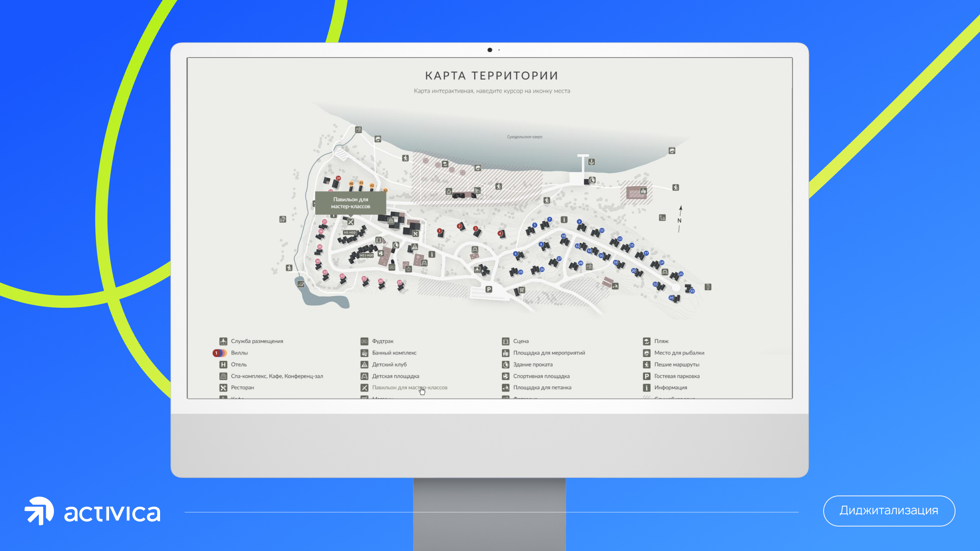Click the spa complex building marker
The image size is (980, 551).
[391, 221]
